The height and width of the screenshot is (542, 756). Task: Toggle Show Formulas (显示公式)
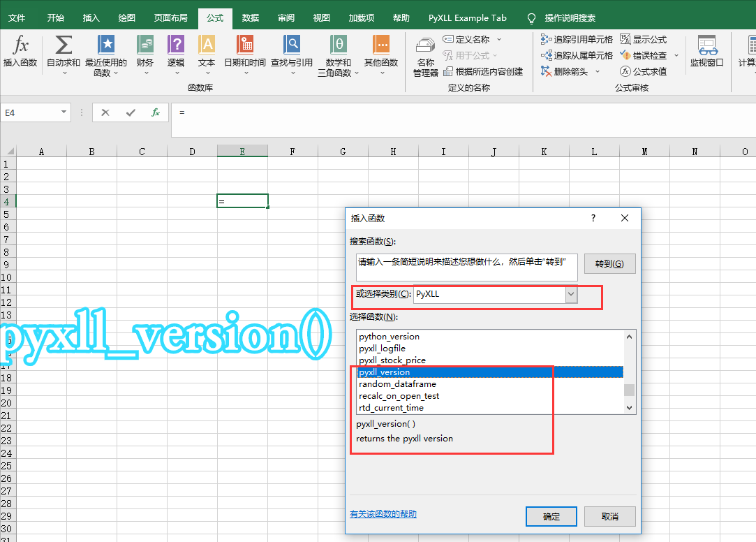point(644,40)
